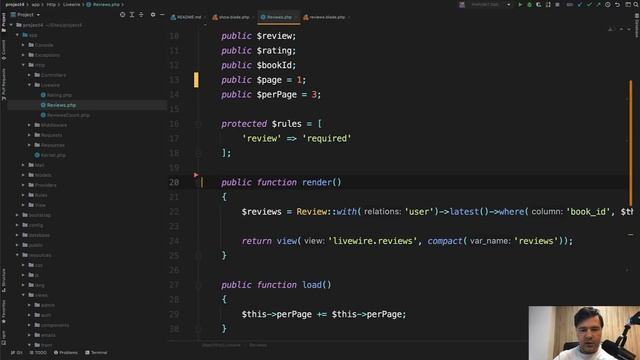The image size is (640, 360).
Task: Toggle the Structure tool window
Action: (4, 280)
